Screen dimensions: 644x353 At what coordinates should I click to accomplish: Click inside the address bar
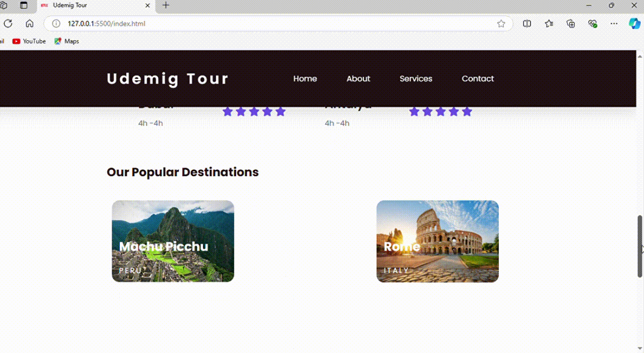point(265,23)
